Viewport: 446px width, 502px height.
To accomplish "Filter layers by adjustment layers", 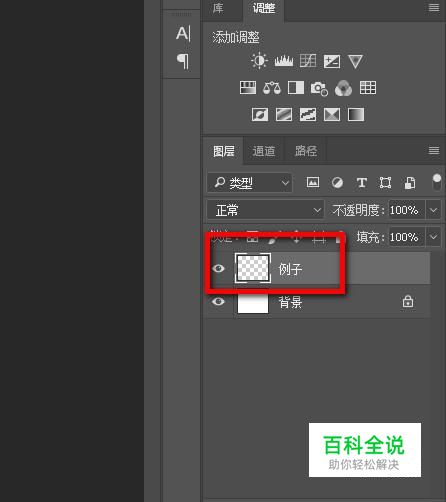I will point(337,183).
